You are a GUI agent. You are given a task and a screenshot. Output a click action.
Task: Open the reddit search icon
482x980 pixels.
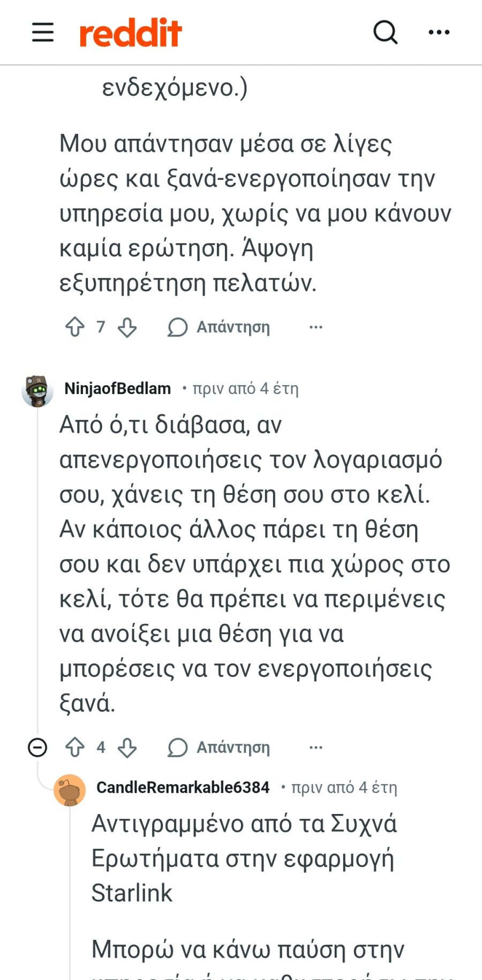pos(385,33)
